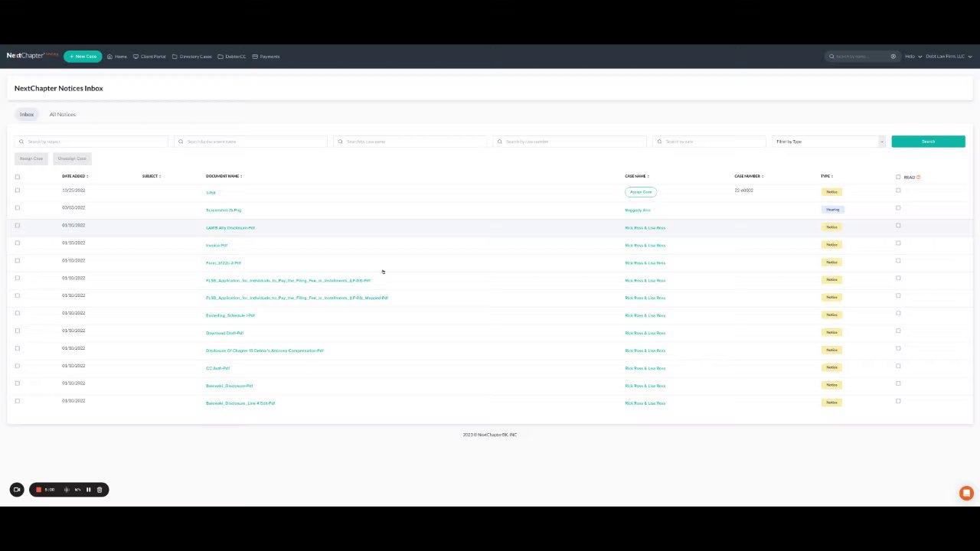Sort by Subject column

click(x=152, y=176)
